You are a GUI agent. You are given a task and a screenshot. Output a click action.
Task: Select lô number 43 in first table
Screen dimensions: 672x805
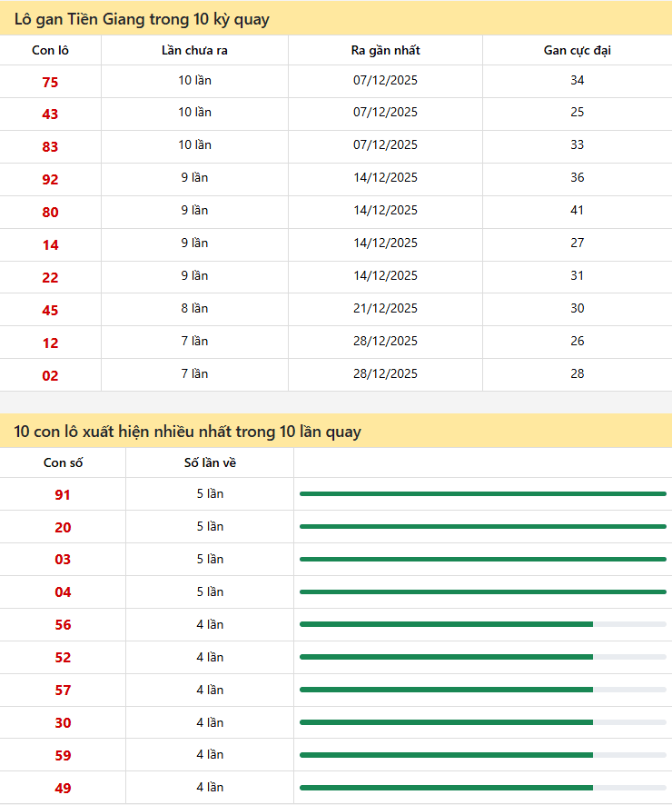pyautogui.click(x=50, y=114)
